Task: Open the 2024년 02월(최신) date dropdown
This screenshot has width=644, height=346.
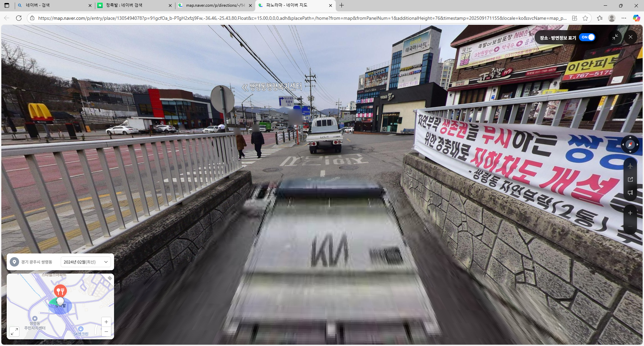Action: pyautogui.click(x=86, y=262)
